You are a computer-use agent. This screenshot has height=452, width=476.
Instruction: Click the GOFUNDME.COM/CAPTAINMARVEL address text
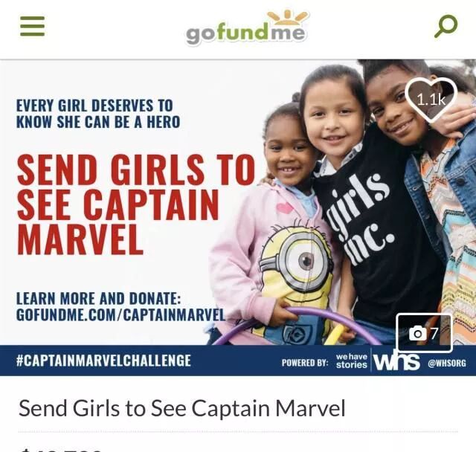[120, 314]
